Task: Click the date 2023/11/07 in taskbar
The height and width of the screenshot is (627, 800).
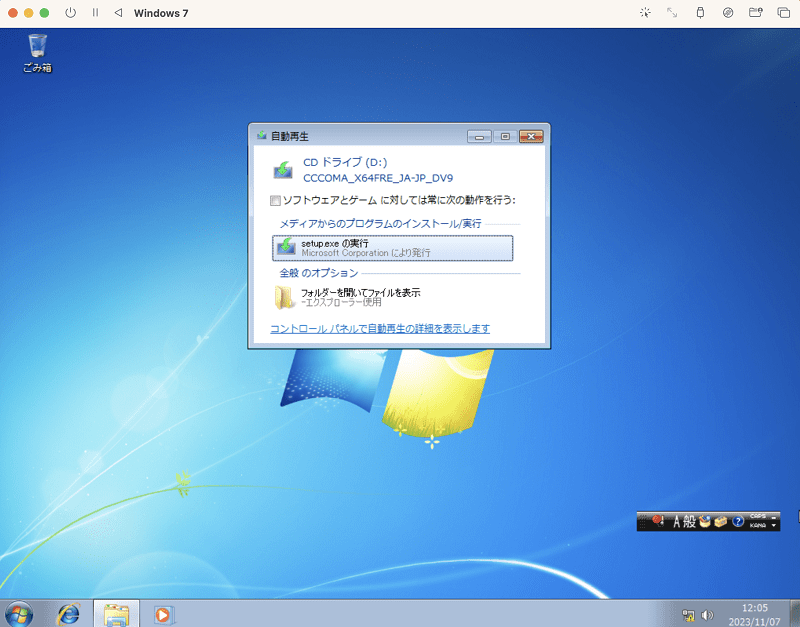Action: pyautogui.click(x=754, y=621)
